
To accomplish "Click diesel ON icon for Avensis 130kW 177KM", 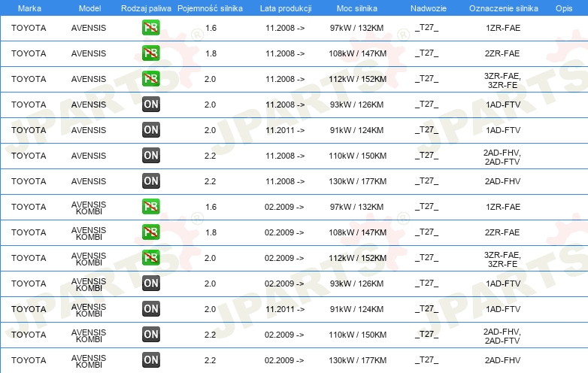I will (x=150, y=181).
